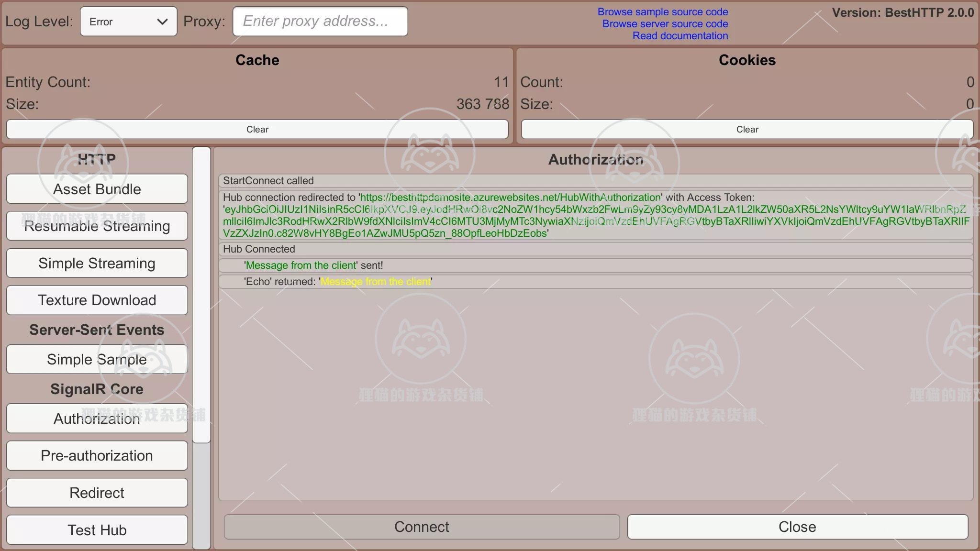Clear the Cookies
This screenshot has height=551, width=980.
click(747, 129)
